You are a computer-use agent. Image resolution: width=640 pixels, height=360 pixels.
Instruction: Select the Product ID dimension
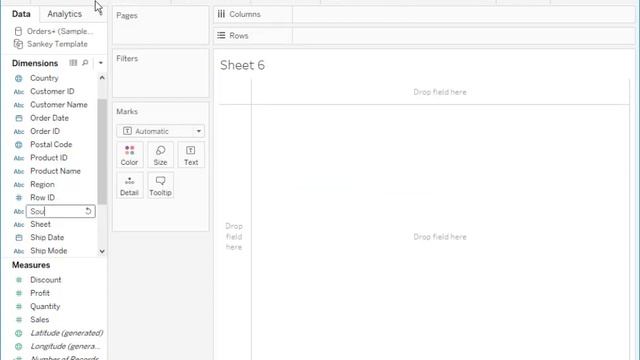(49, 158)
